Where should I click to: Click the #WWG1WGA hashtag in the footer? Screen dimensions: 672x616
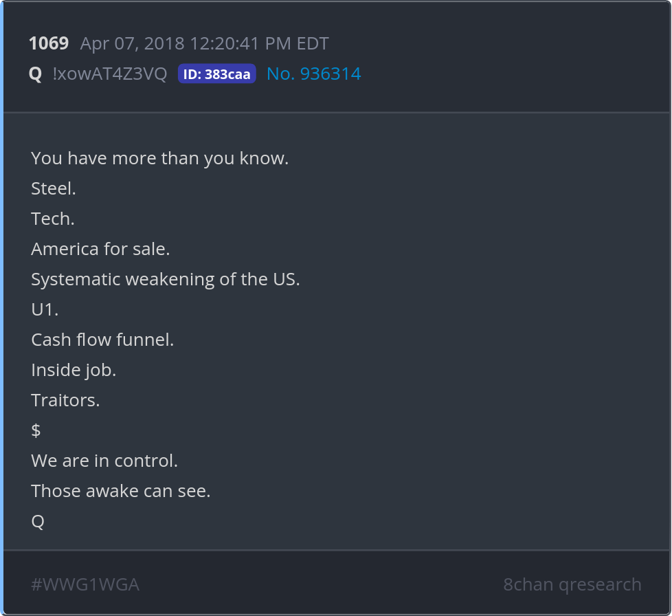[x=85, y=584]
